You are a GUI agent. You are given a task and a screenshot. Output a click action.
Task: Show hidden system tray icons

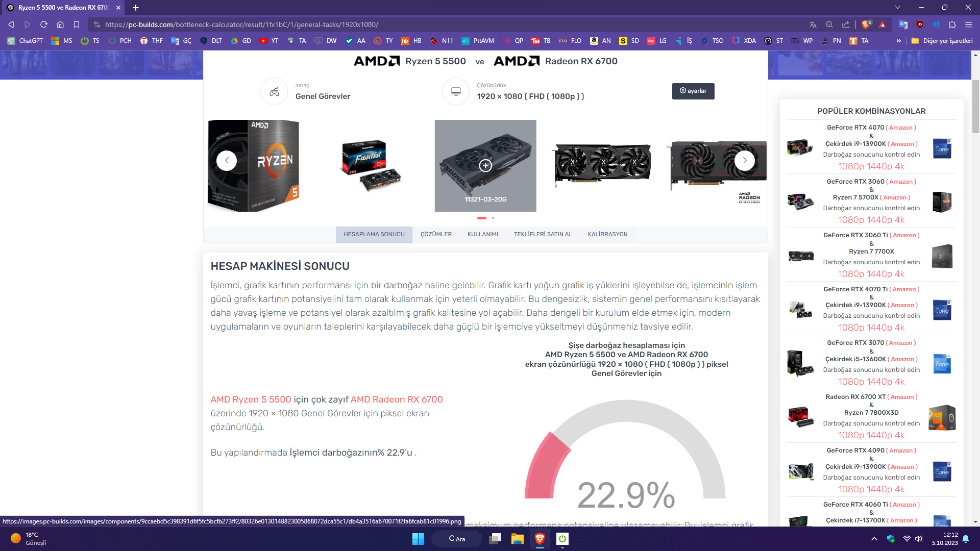coord(874,539)
